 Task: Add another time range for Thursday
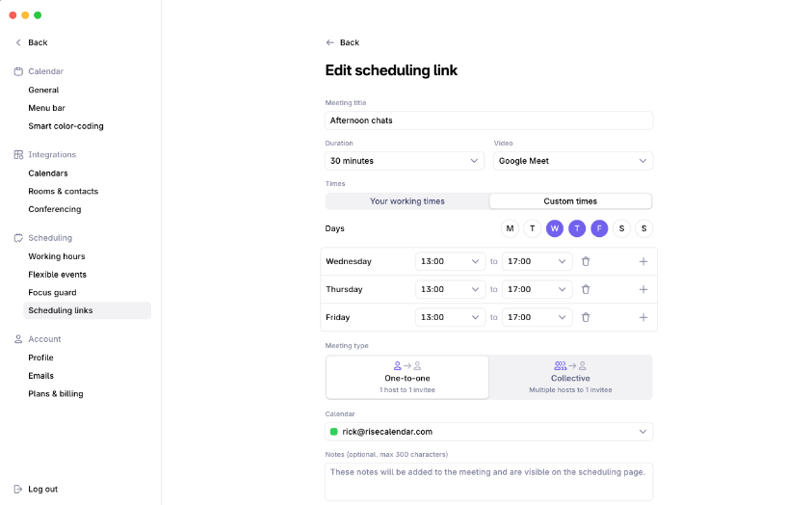643,289
